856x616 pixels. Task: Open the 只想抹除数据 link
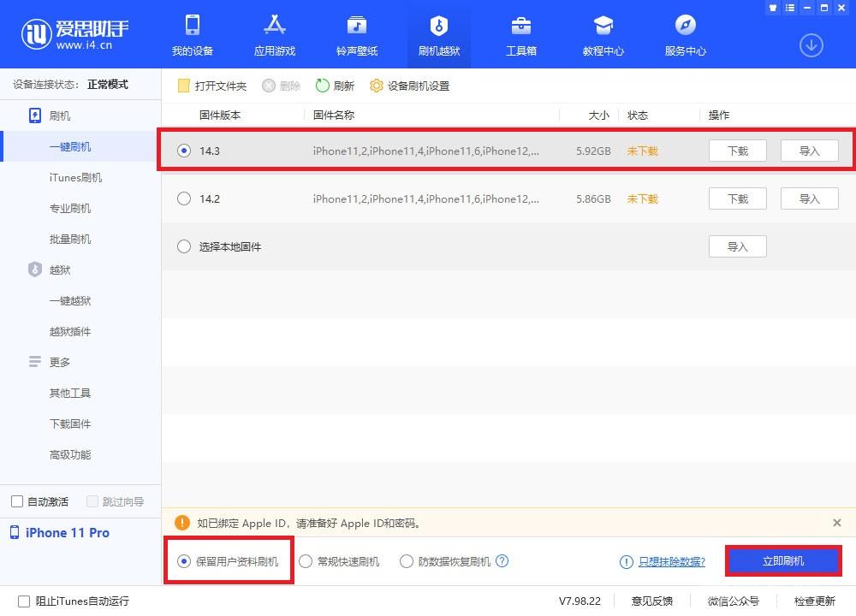click(672, 561)
